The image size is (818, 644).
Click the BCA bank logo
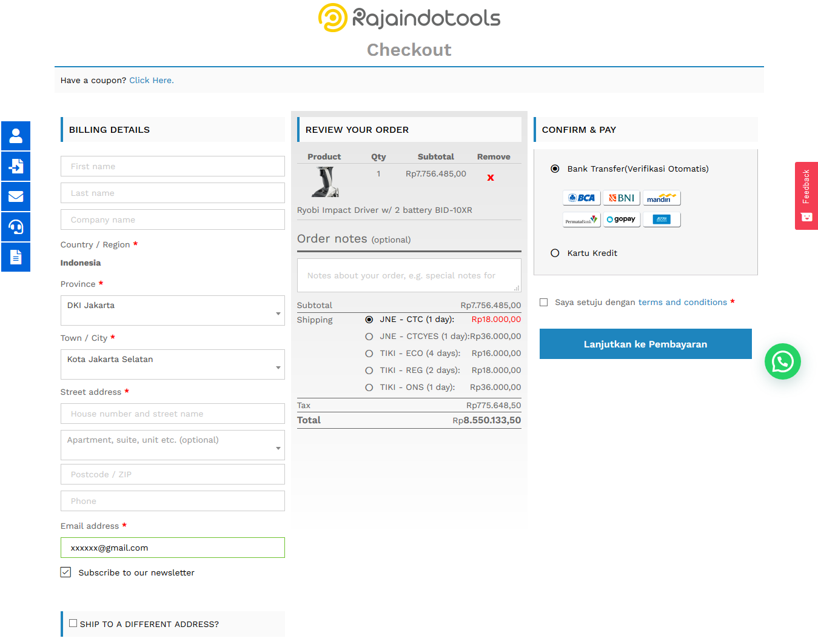point(582,198)
